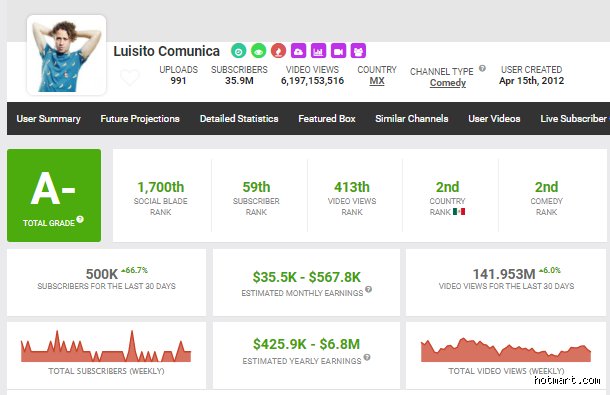Click the 1,700th Social Blade rank

[x=161, y=187]
